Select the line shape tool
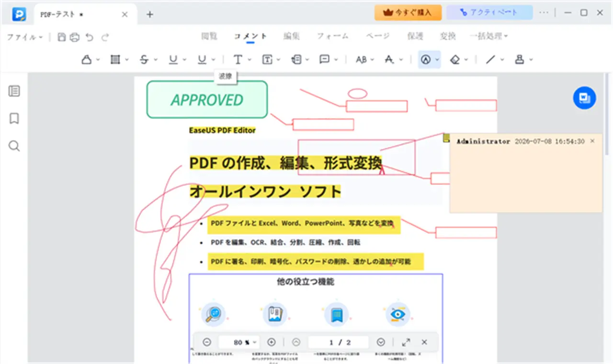 coord(490,59)
